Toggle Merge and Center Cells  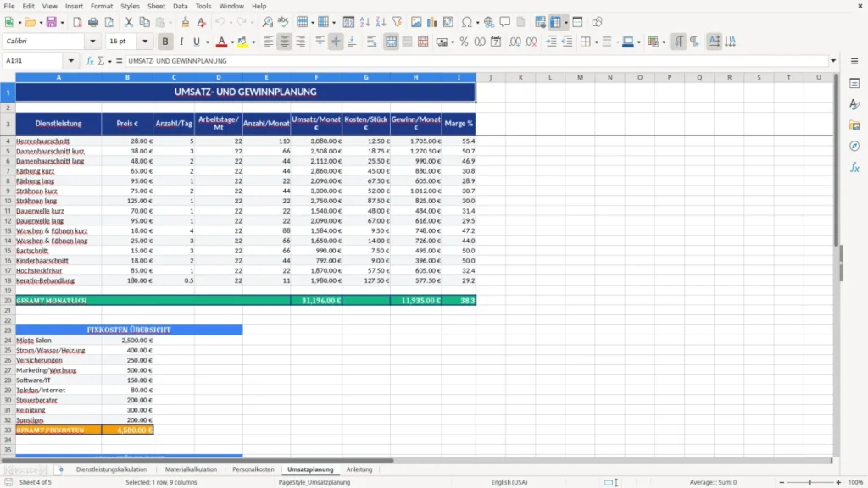392,42
